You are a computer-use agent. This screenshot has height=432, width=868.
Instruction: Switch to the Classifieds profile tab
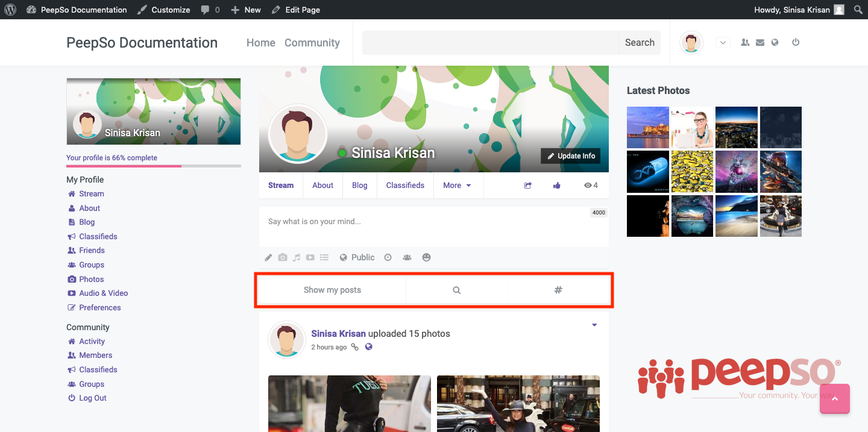tap(405, 186)
